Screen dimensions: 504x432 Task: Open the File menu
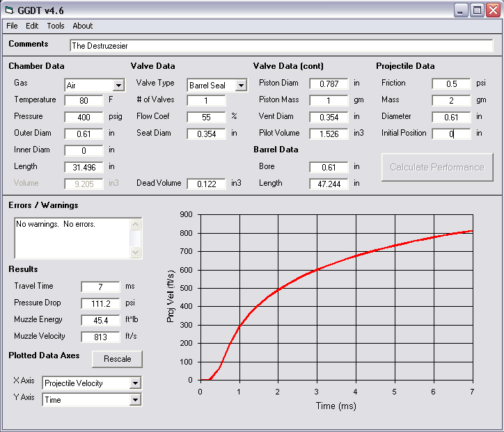tap(13, 26)
